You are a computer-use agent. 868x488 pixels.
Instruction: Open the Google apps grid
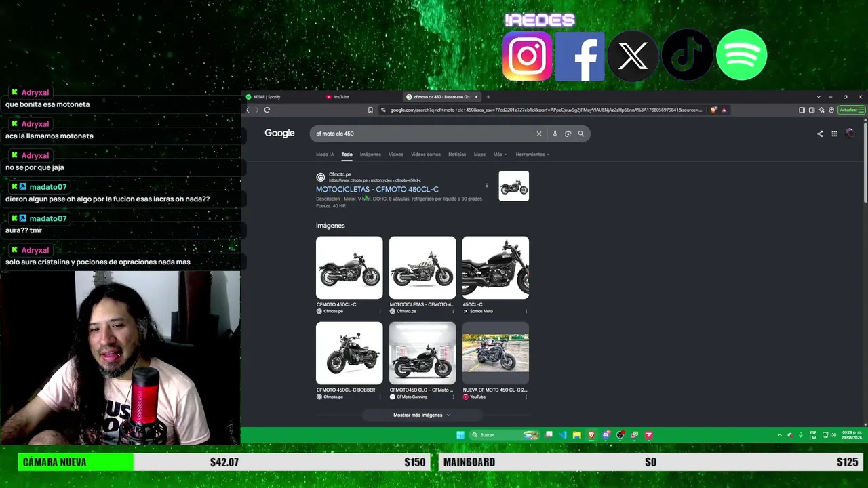pyautogui.click(x=834, y=134)
